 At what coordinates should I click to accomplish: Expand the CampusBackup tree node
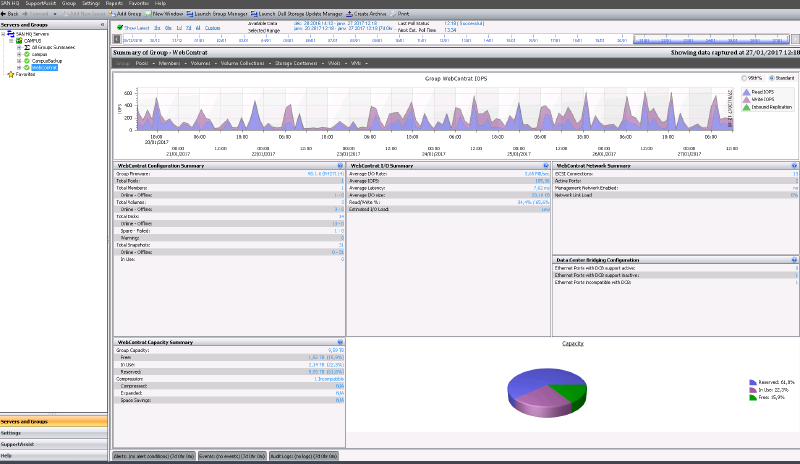pos(19,60)
